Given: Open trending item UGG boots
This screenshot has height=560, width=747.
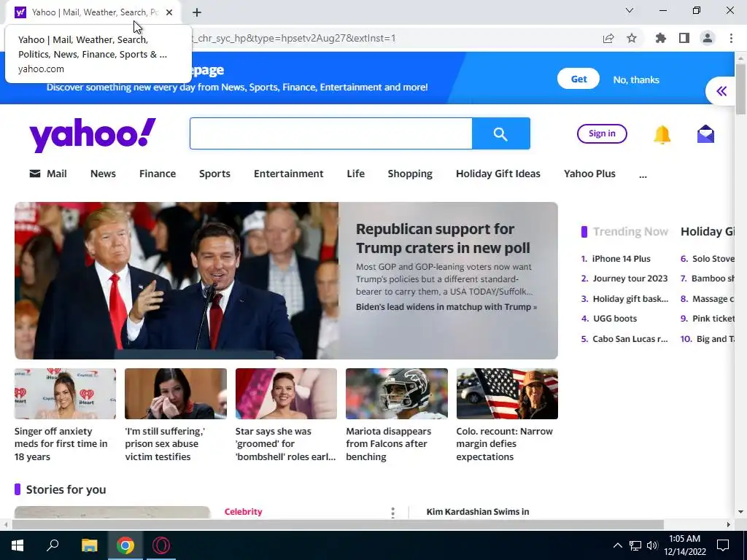Looking at the screenshot, I should pos(614,319).
